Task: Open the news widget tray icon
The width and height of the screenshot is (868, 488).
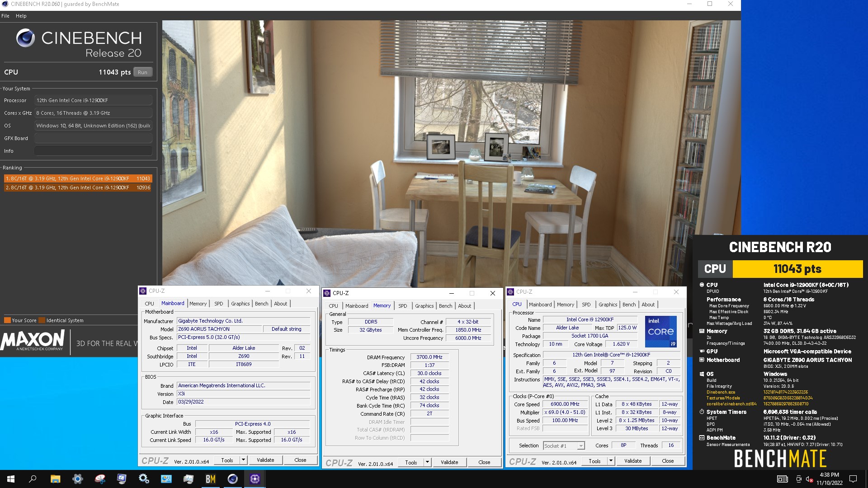Action: pos(783,479)
